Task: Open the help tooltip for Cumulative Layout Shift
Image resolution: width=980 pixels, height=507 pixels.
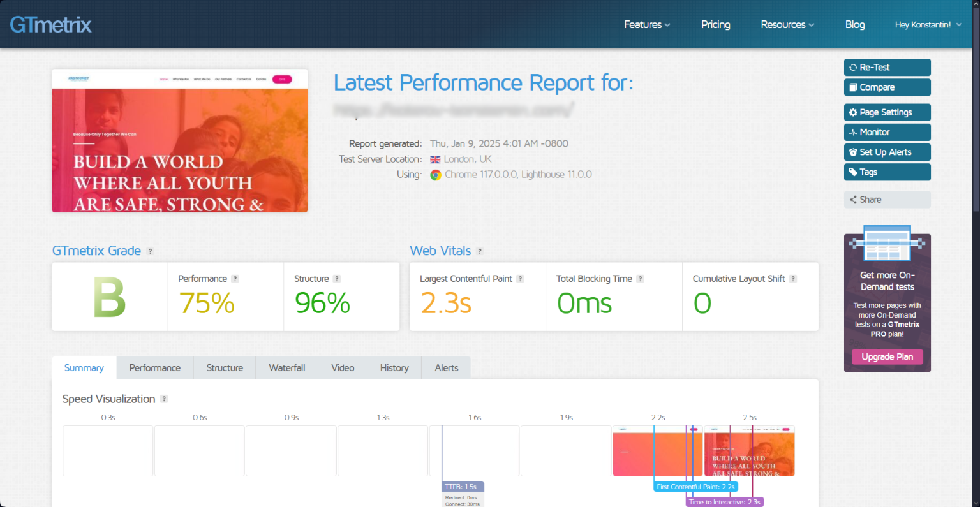Action: tap(793, 279)
